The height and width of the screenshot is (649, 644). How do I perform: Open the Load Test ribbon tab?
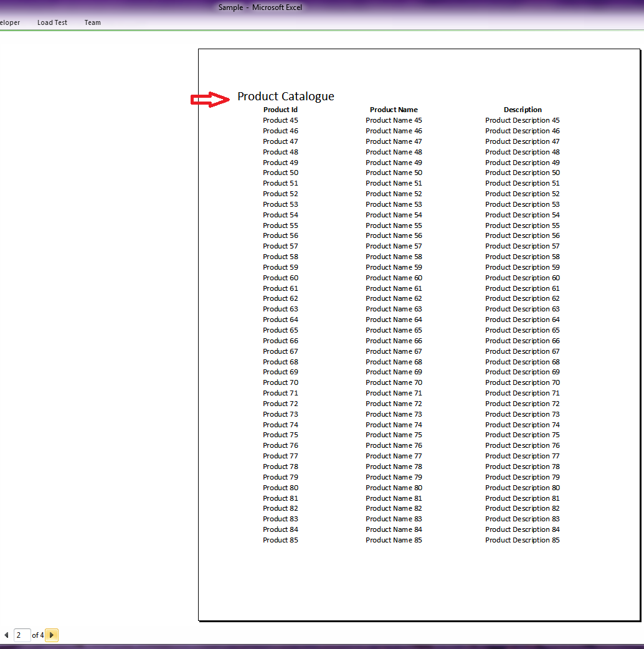pyautogui.click(x=52, y=22)
